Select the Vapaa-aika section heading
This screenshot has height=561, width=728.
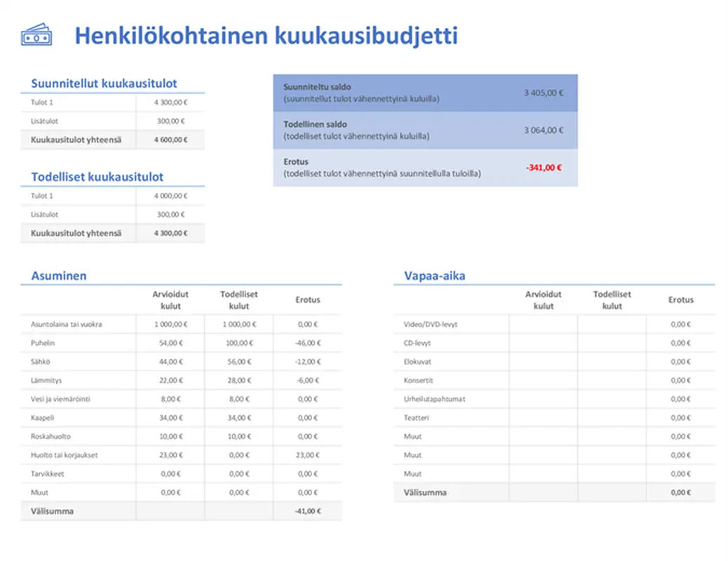pos(435,276)
